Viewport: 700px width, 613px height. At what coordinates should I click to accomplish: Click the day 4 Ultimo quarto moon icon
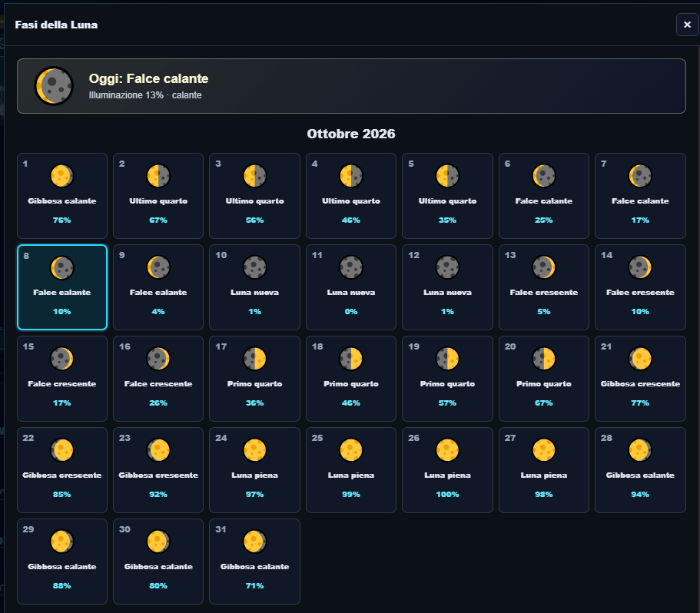click(x=351, y=176)
